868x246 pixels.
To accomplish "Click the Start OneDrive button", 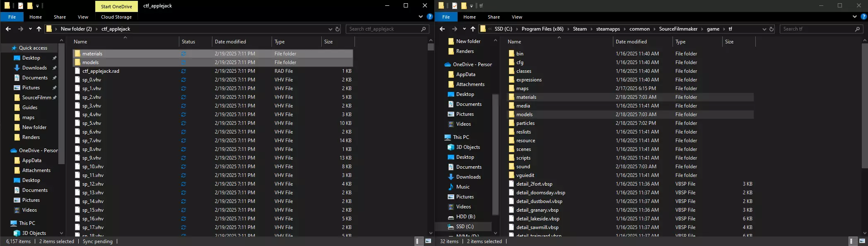I will click(116, 6).
